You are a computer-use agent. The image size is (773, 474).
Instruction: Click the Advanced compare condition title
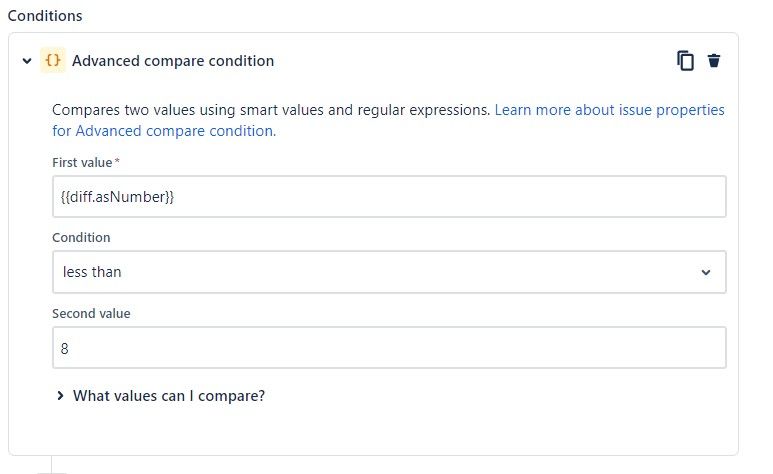173,61
